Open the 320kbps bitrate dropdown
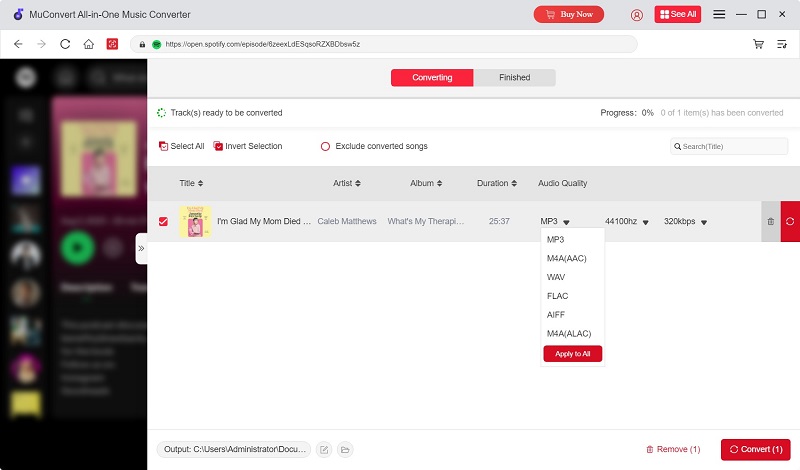 pyautogui.click(x=685, y=221)
